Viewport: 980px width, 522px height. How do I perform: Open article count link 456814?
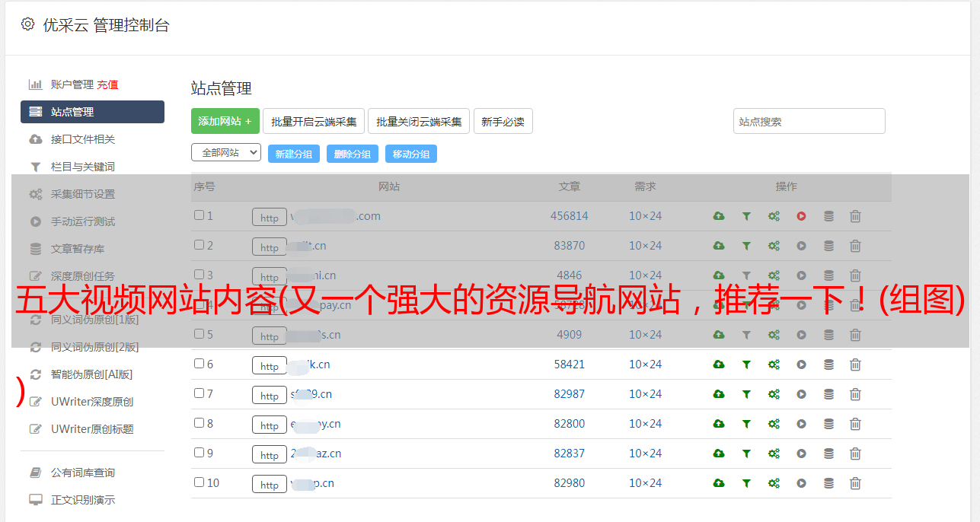570,216
